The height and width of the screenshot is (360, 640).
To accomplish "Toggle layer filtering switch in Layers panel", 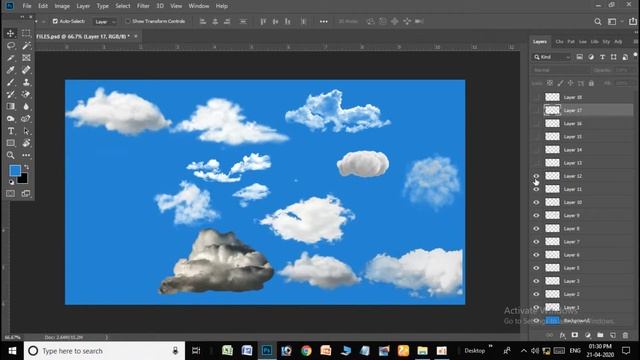I will [x=635, y=55].
